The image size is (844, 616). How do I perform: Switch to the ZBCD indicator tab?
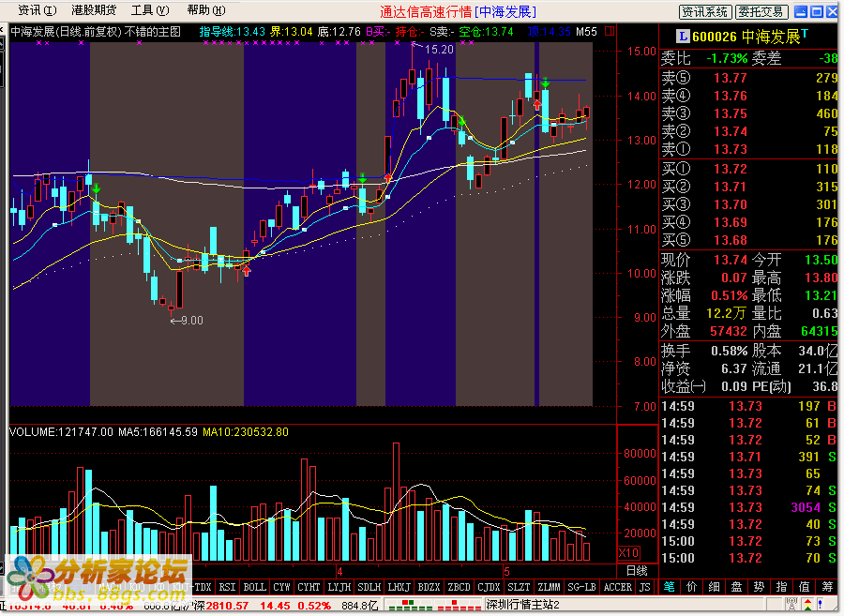coord(460,587)
